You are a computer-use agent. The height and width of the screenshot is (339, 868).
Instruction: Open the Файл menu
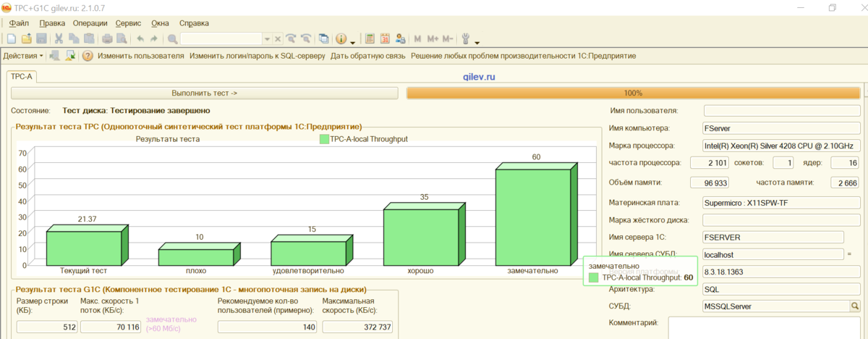(x=20, y=23)
